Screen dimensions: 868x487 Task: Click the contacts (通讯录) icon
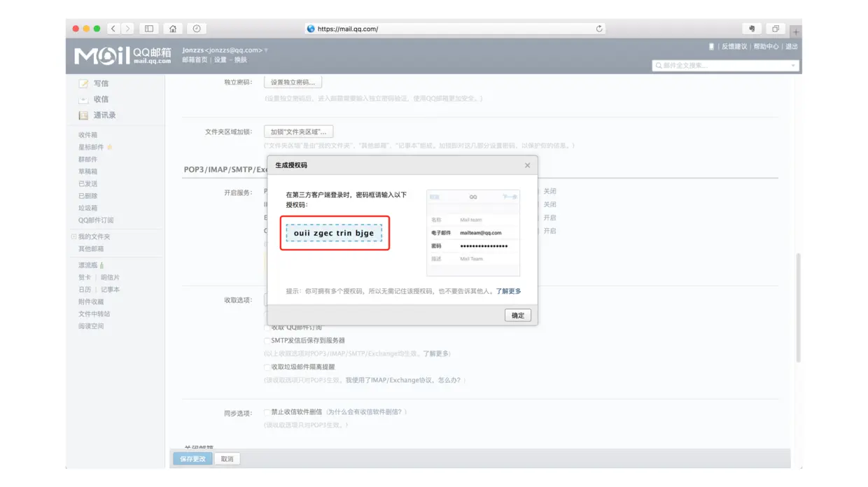(x=83, y=115)
